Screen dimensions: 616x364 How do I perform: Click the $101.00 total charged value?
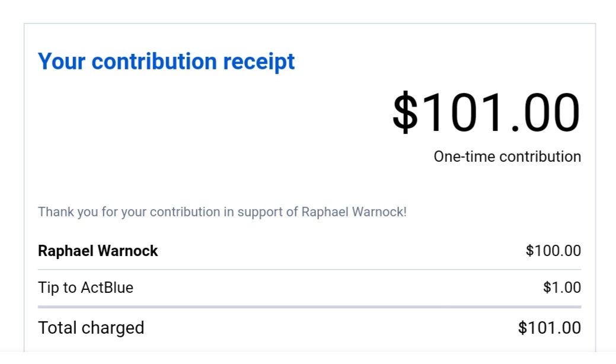click(x=549, y=327)
